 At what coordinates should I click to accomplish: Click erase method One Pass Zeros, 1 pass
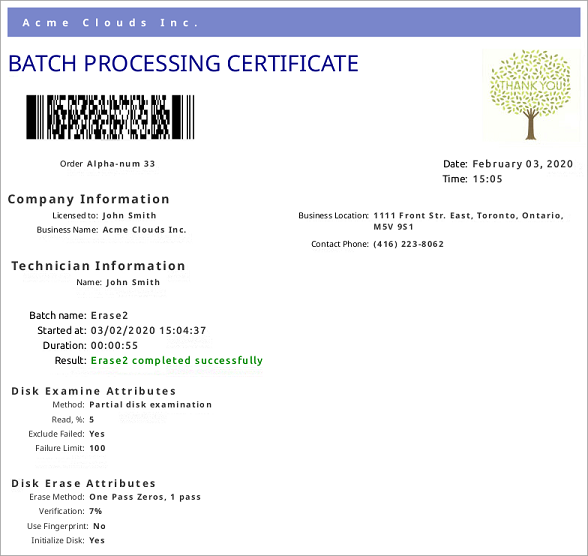pyautogui.click(x=145, y=497)
